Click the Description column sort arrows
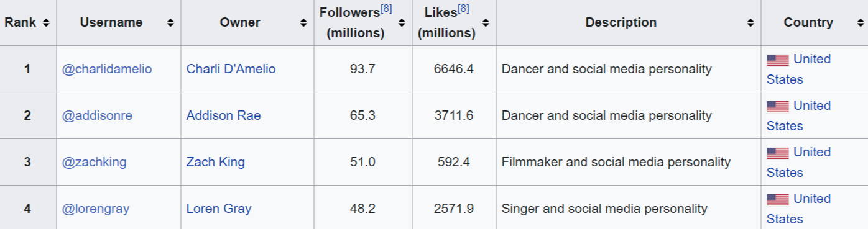 coord(750,23)
